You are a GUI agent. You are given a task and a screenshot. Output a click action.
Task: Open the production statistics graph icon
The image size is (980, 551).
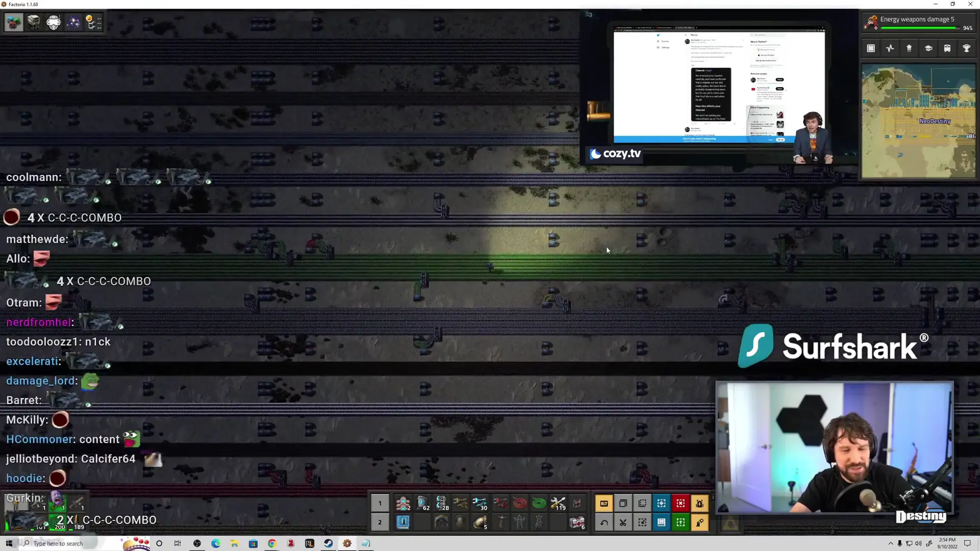(890, 48)
